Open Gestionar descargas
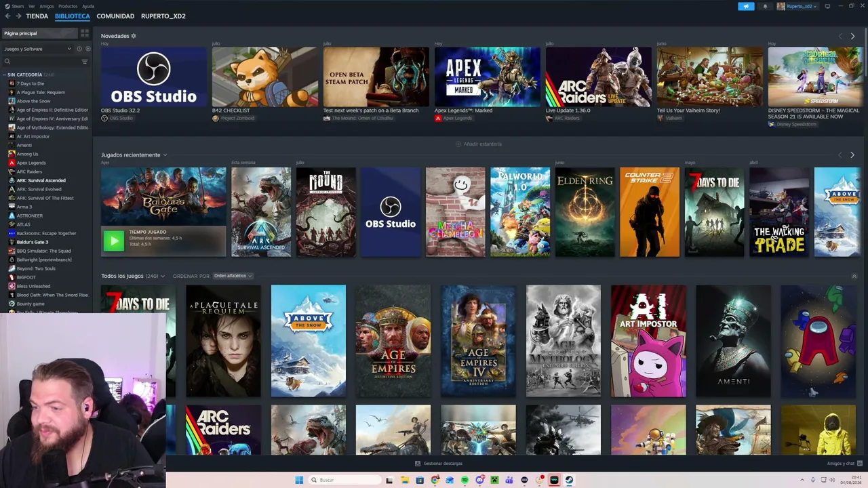The height and width of the screenshot is (488, 868). [443, 464]
